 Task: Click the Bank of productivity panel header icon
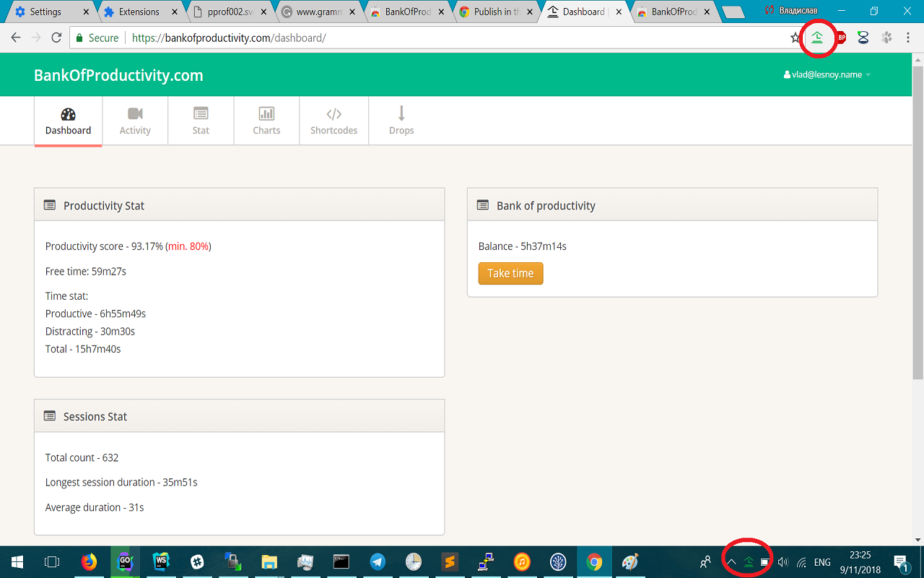[483, 205]
